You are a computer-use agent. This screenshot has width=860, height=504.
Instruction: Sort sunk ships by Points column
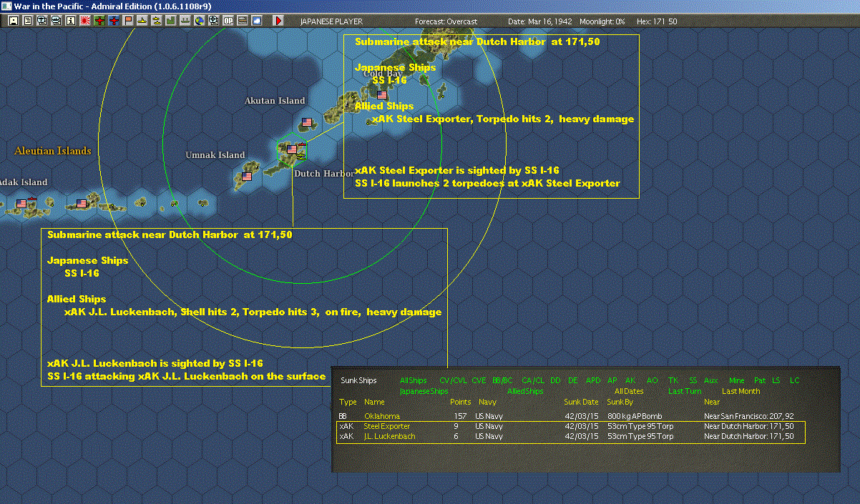tap(460, 402)
